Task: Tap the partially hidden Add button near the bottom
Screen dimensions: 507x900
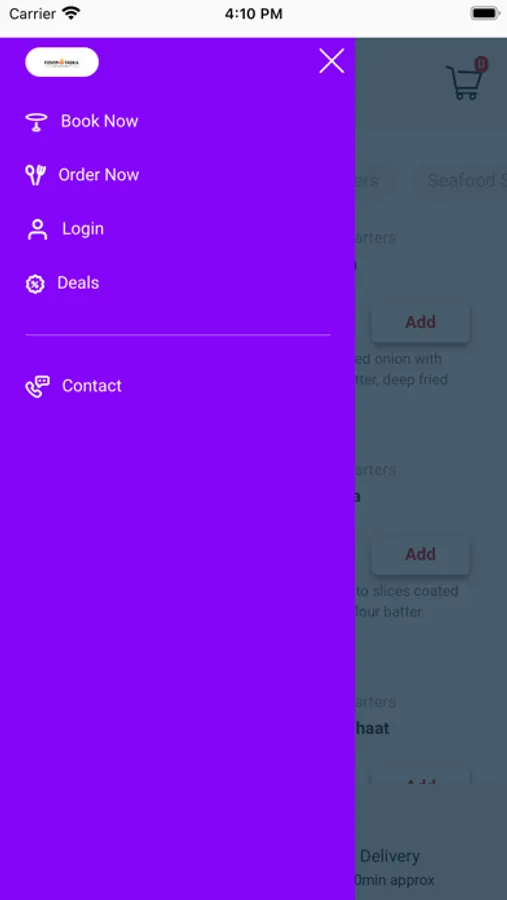Action: point(421,781)
